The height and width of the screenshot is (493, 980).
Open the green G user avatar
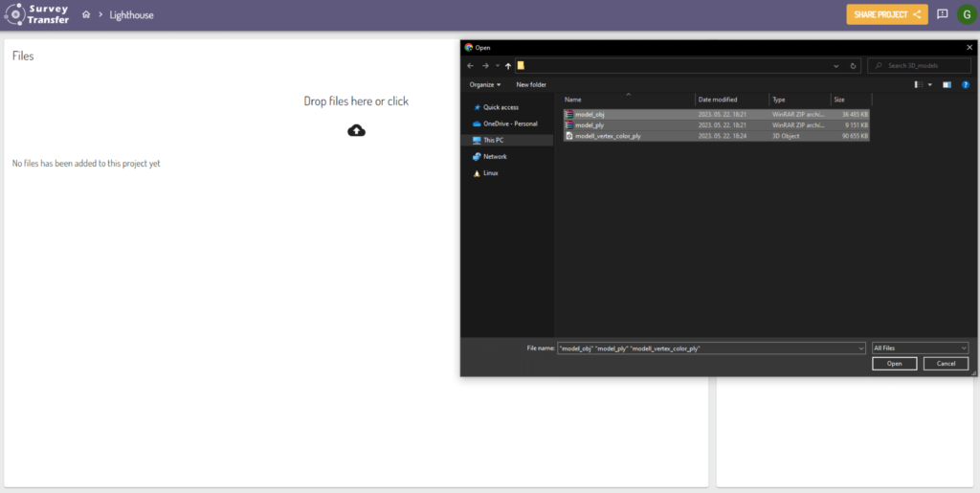pos(966,14)
